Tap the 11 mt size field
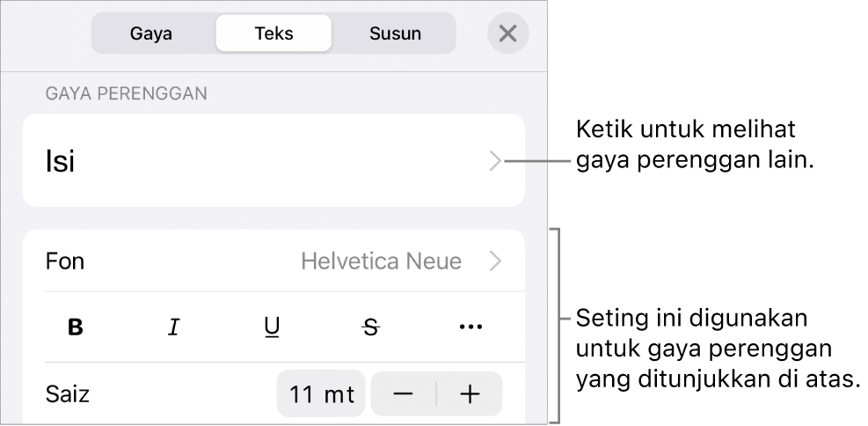 tap(321, 393)
